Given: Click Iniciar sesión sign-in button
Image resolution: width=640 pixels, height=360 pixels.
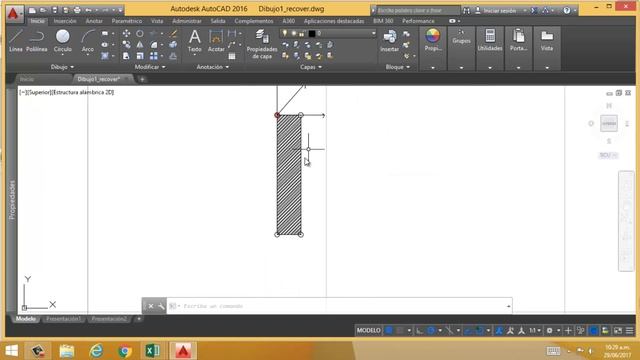Looking at the screenshot, I should 500,11.
